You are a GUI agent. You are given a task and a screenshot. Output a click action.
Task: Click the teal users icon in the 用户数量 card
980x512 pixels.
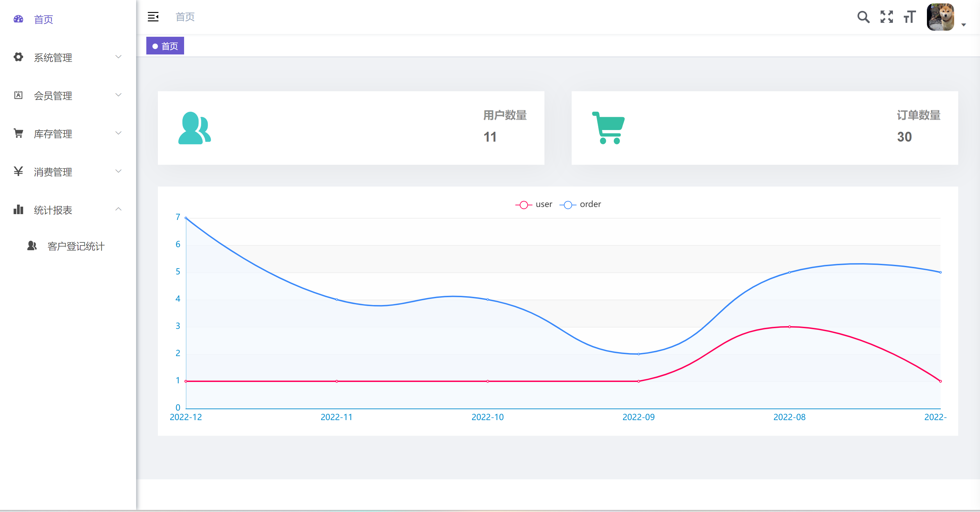[194, 128]
